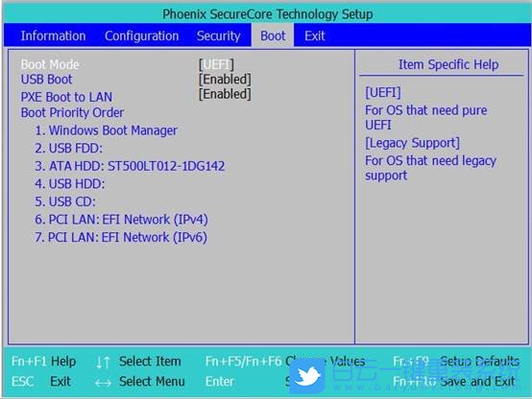Select the USB FDD boot entry
The width and height of the screenshot is (532, 399).
pyautogui.click(x=68, y=148)
